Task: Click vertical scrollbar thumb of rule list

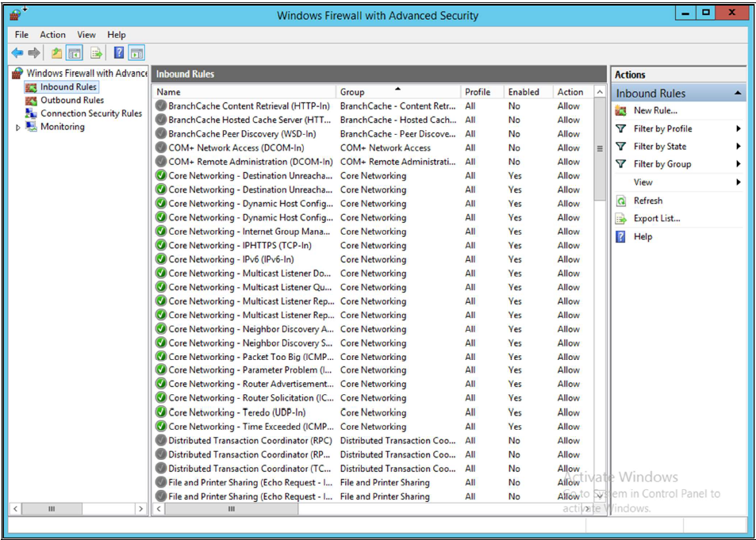Action: [599, 149]
